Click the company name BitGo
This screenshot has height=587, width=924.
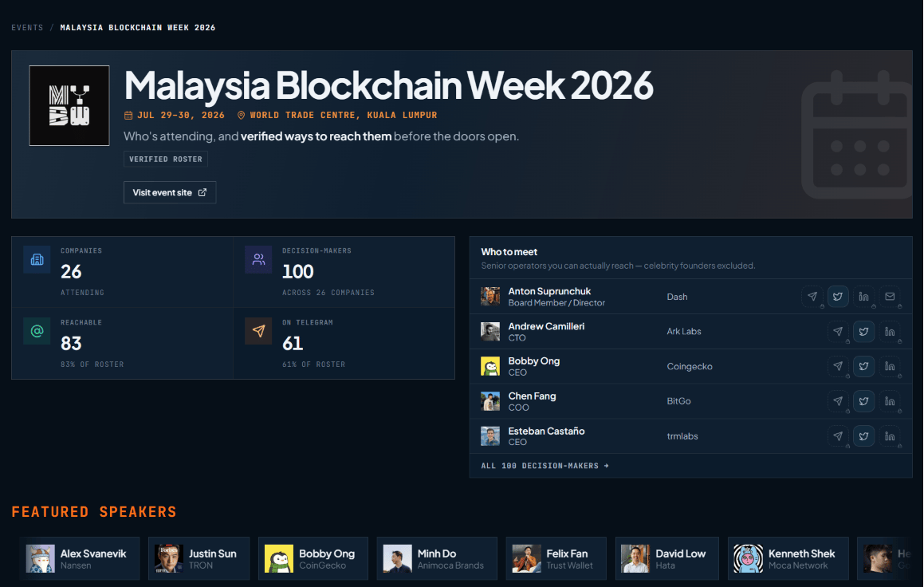pos(679,400)
